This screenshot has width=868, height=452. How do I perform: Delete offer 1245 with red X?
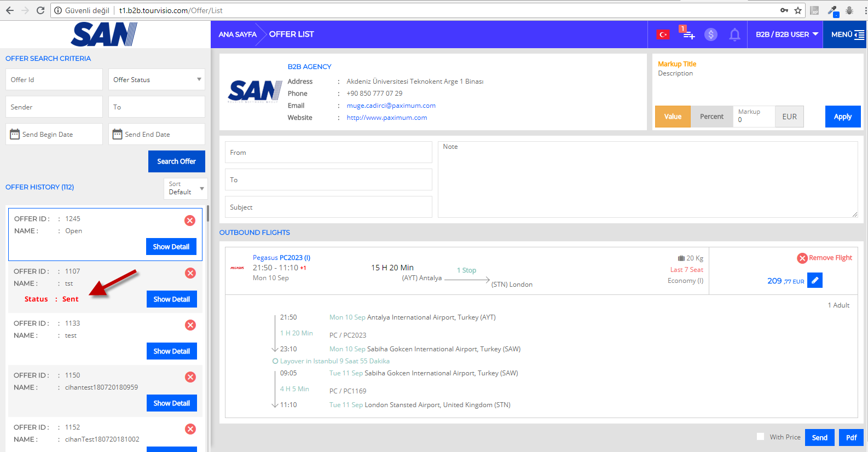(190, 221)
